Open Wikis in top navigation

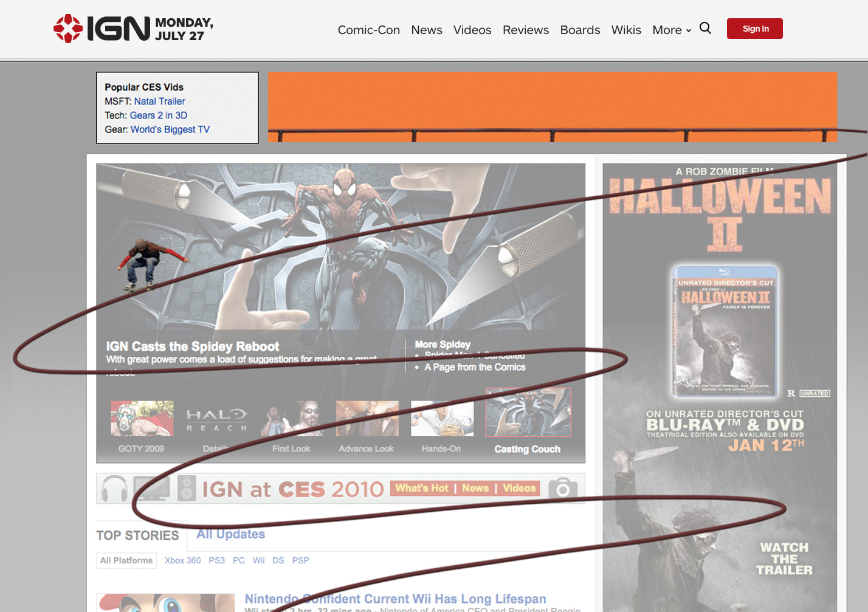(626, 30)
